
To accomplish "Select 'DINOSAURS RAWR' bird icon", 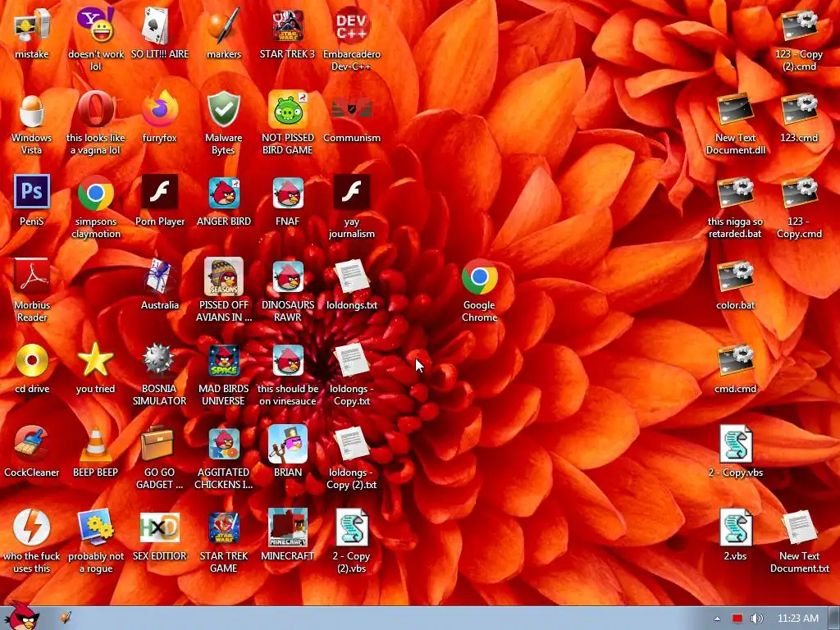I will (x=288, y=276).
